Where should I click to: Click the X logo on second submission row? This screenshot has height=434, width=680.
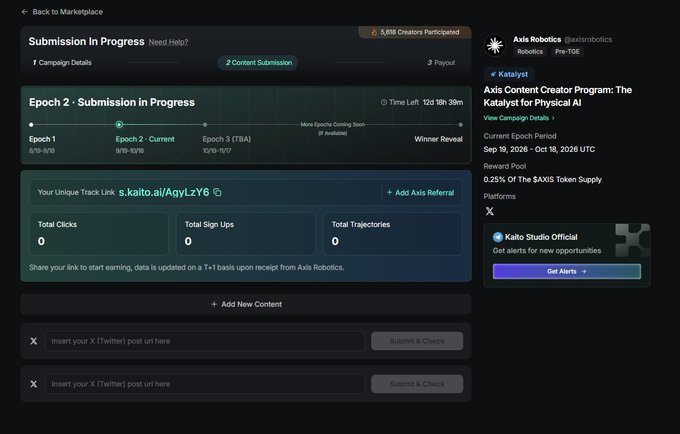tap(33, 384)
